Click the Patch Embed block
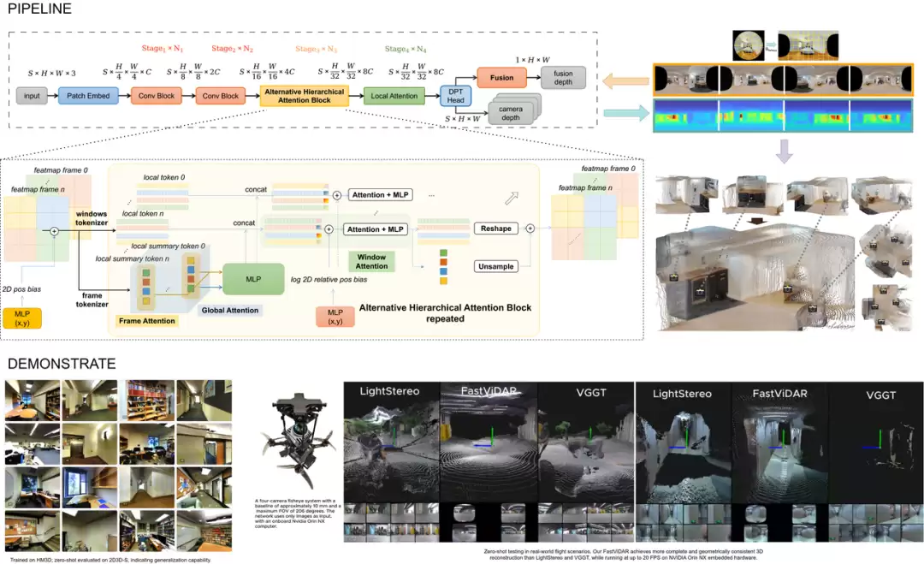Viewport: 924px width, 564px height. click(88, 96)
